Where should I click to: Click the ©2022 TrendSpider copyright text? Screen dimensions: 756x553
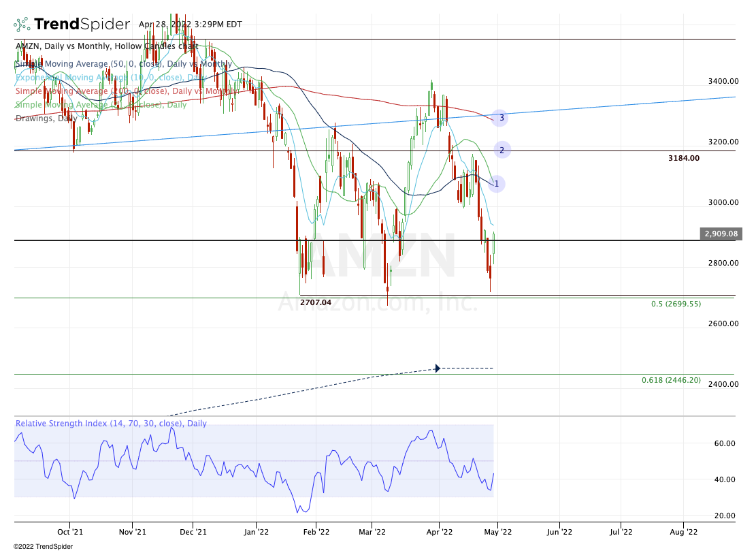44,546
